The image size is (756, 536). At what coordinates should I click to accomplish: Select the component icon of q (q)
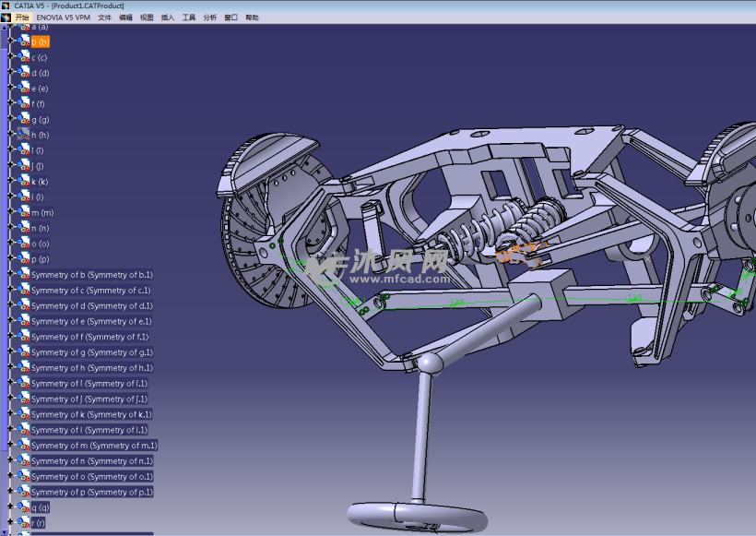click(24, 506)
